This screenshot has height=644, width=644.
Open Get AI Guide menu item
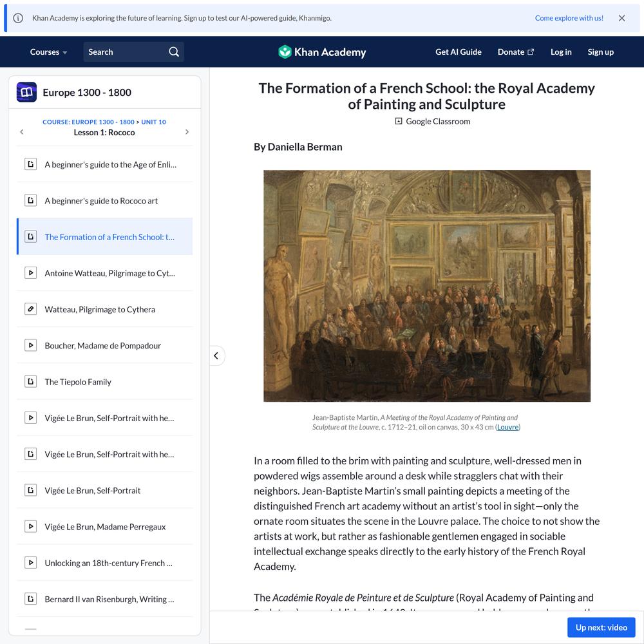point(459,52)
